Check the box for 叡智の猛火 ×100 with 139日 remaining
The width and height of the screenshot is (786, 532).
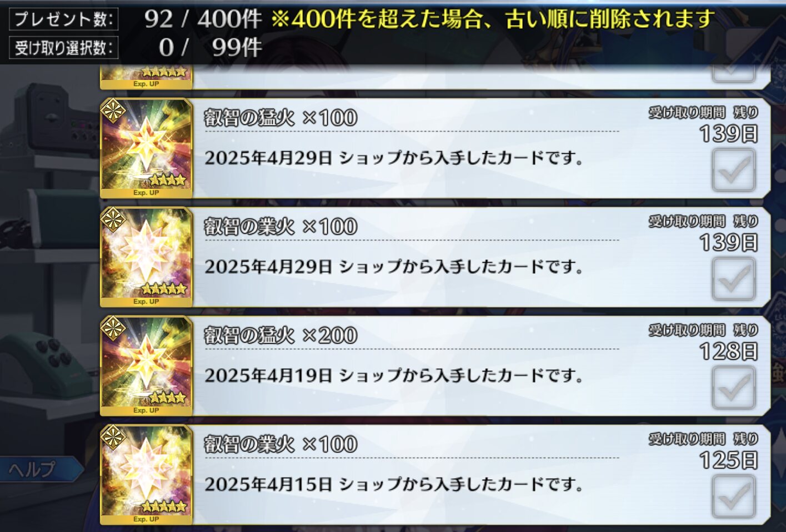pos(734,170)
